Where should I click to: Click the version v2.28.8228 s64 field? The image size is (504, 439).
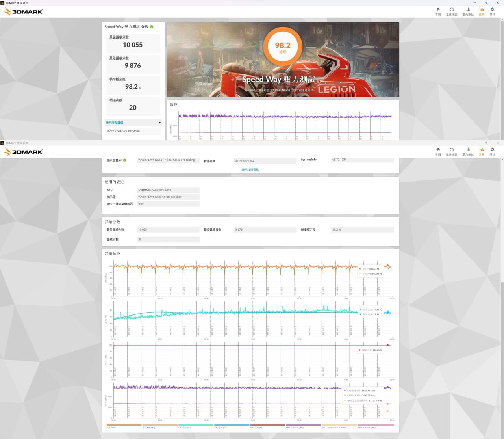pyautogui.click(x=265, y=161)
